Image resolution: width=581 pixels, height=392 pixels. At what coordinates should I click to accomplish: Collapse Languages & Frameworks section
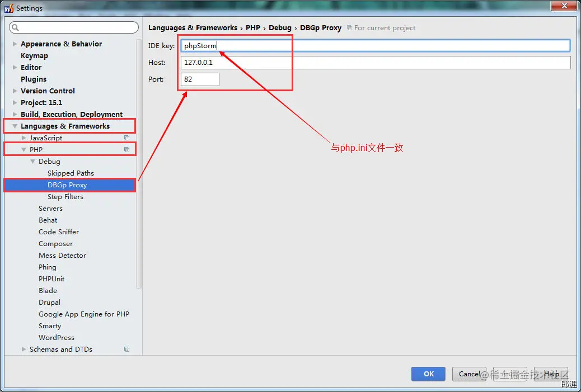pyautogui.click(x=15, y=126)
